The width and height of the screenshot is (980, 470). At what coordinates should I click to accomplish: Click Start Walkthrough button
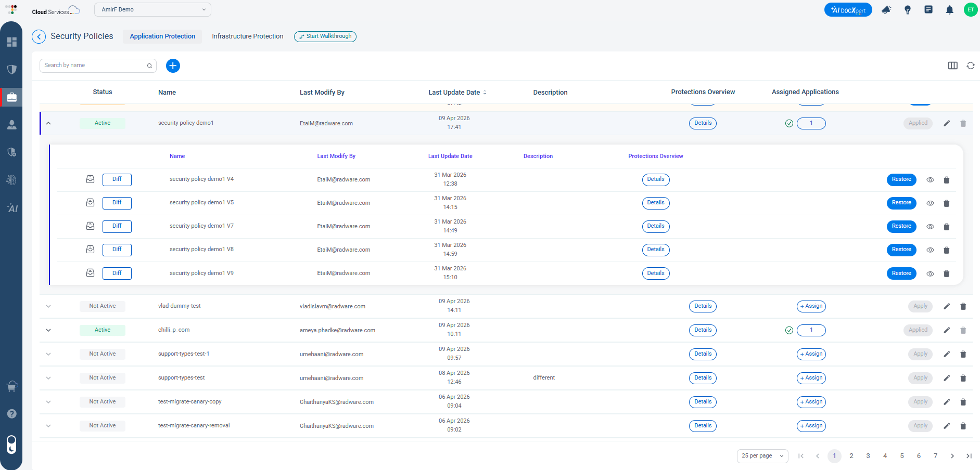pyautogui.click(x=325, y=36)
